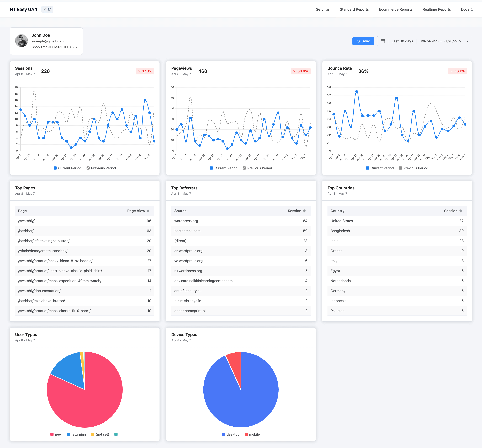Image resolution: width=482 pixels, height=448 pixels.
Task: Click the sort arrows in Top Countries header
Action: (460, 211)
